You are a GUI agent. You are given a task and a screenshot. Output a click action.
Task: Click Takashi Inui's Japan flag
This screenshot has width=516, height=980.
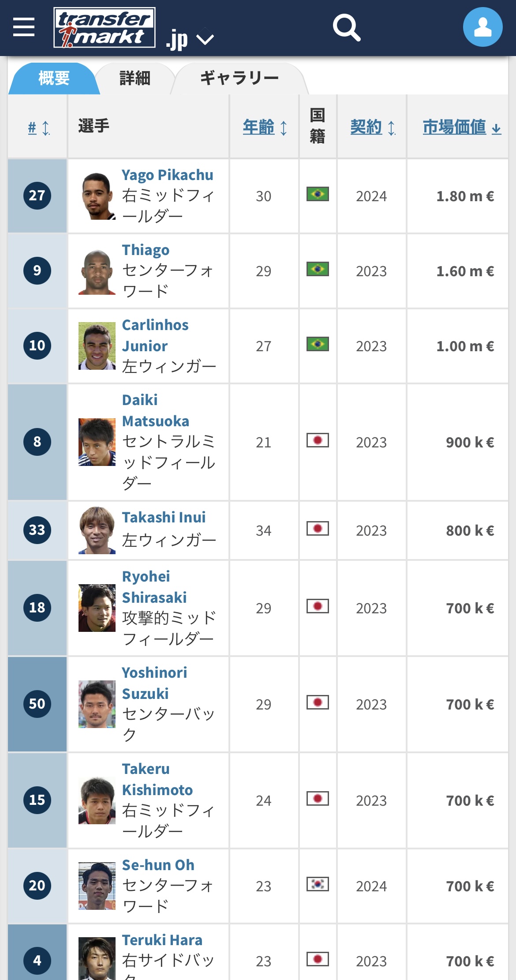[318, 529]
